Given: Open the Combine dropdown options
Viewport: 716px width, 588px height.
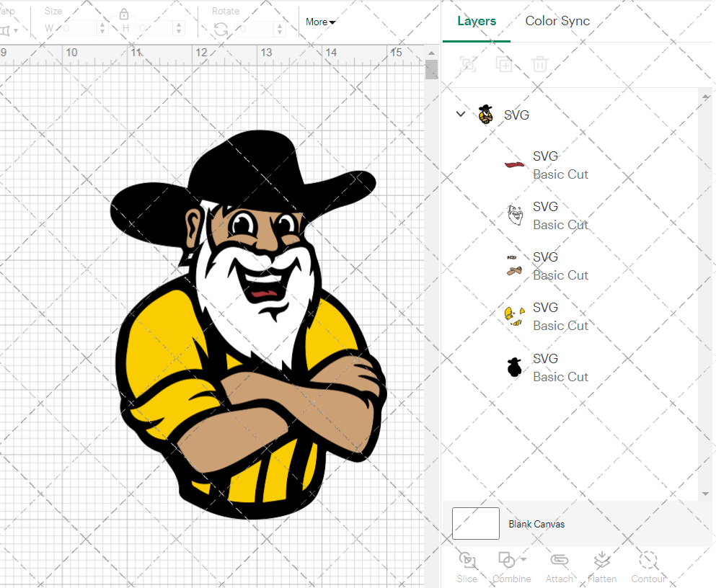Looking at the screenshot, I should [x=524, y=560].
